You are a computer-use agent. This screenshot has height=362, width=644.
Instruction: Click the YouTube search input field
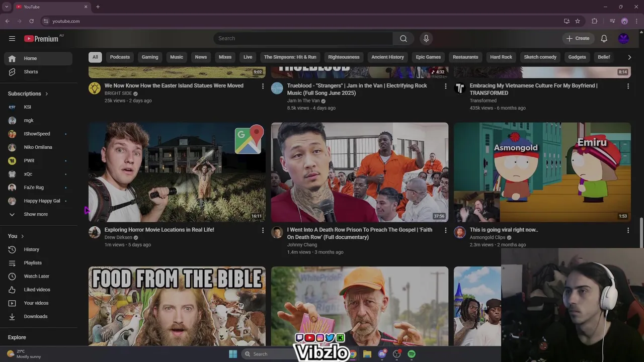303,39
